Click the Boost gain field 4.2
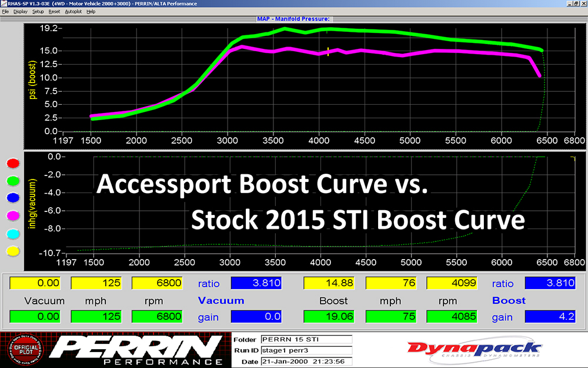This screenshot has width=588, height=368. pyautogui.click(x=550, y=316)
